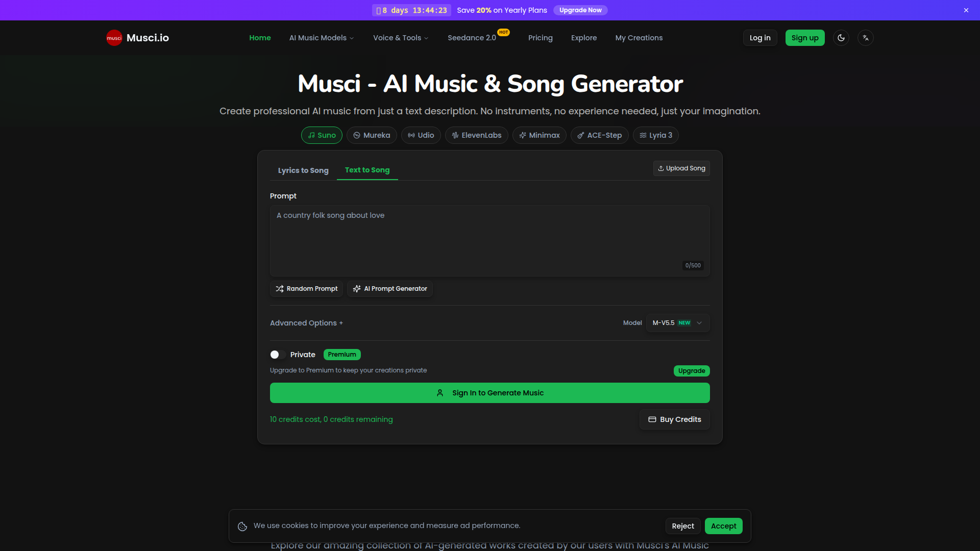Click the cookie icon in the notice
Image resolution: width=980 pixels, height=551 pixels.
click(x=242, y=526)
